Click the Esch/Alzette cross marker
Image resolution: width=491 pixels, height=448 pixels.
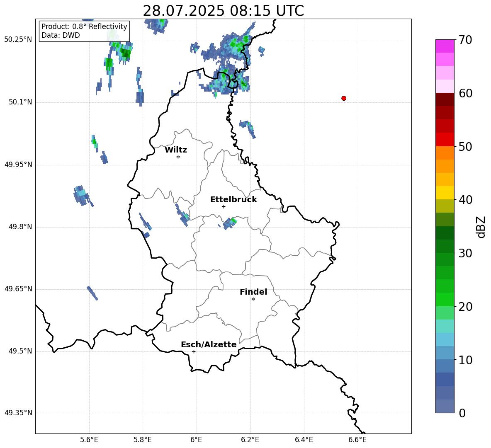[194, 351]
